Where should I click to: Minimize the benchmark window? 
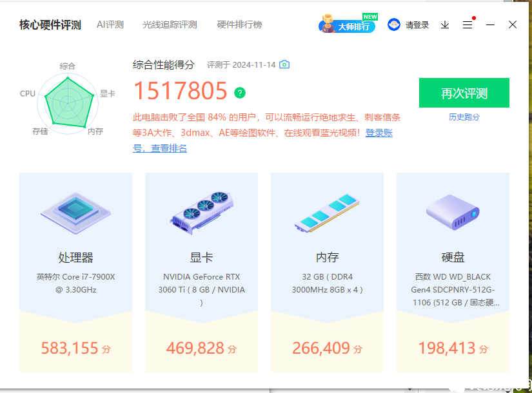click(490, 24)
